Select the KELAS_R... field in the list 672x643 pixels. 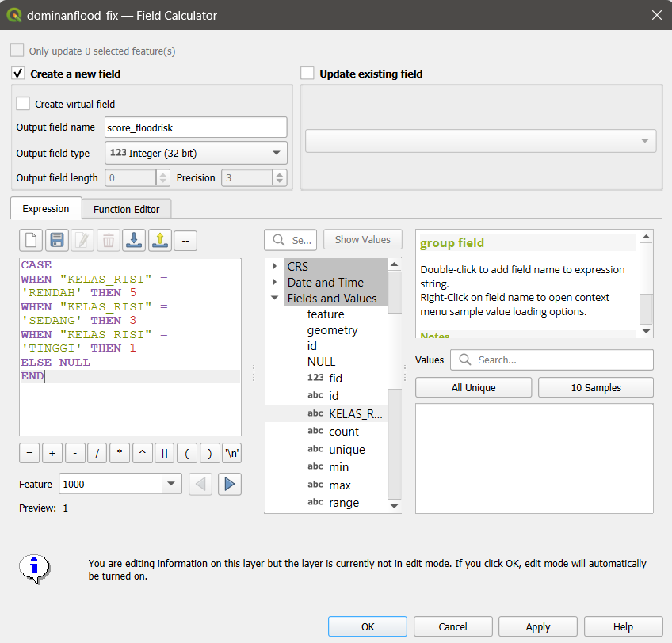(355, 413)
